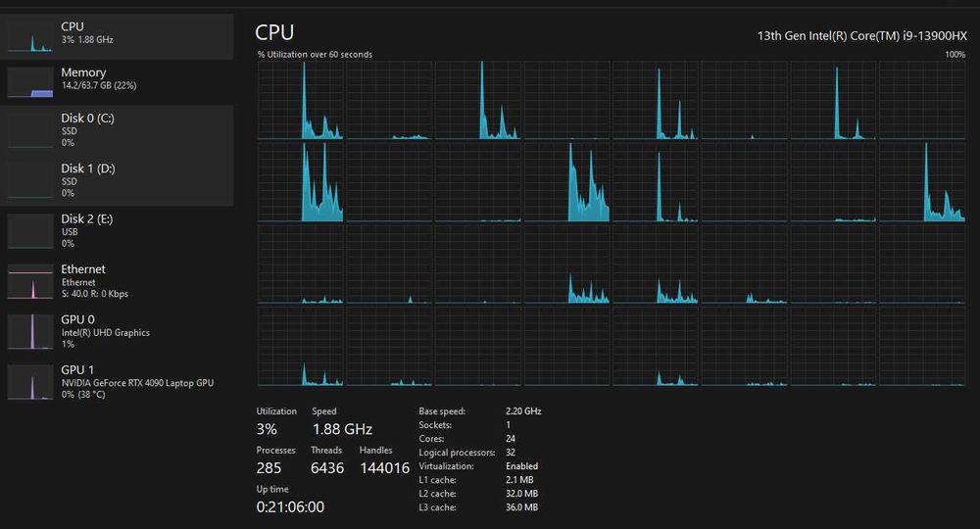Click the CPU mini graph thumbnail in the sidebar
The image size is (980, 529).
pos(30,35)
